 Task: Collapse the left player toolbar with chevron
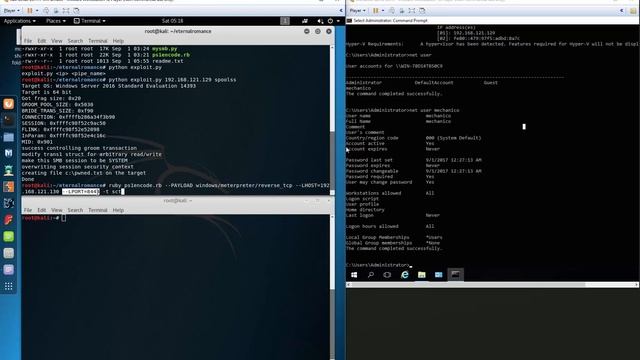pyautogui.click(x=341, y=11)
